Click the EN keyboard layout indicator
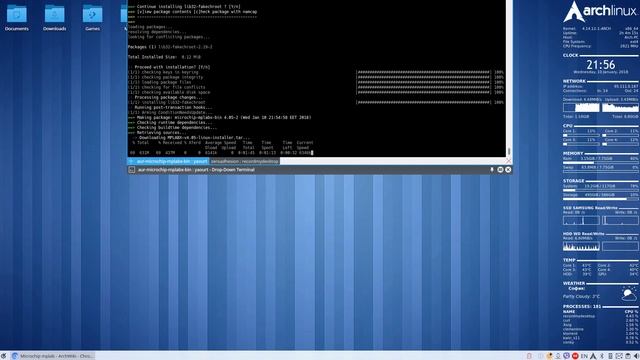Image resolution: width=640 pixels, height=360 pixels. [x=584, y=356]
